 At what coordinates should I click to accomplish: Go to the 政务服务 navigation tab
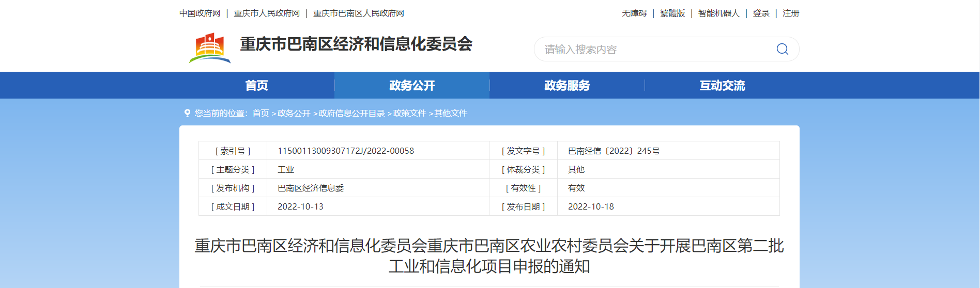point(567,85)
